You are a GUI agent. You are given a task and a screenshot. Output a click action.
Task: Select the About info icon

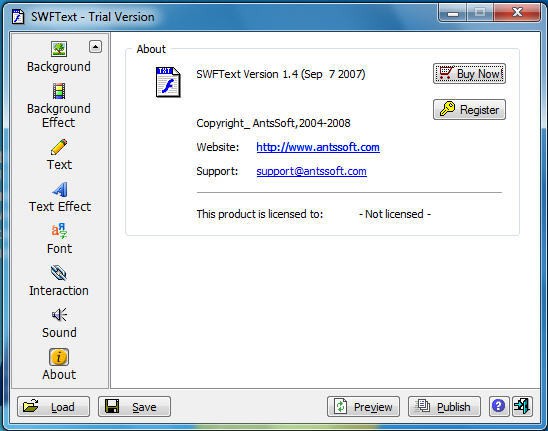point(59,357)
